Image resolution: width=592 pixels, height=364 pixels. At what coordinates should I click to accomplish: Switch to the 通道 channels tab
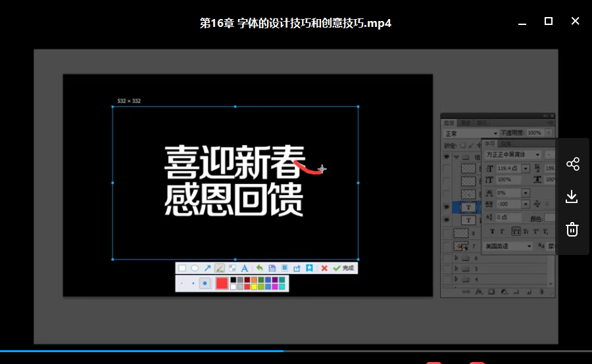[465, 123]
